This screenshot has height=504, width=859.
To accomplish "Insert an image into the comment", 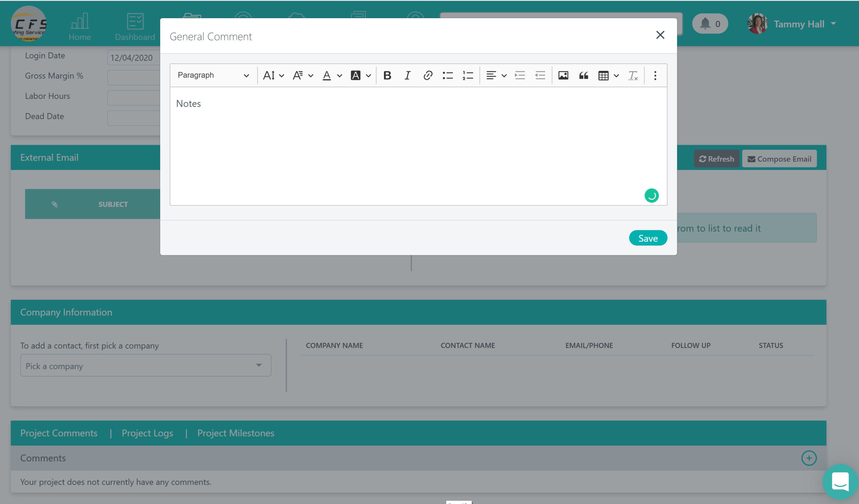I will [x=563, y=75].
